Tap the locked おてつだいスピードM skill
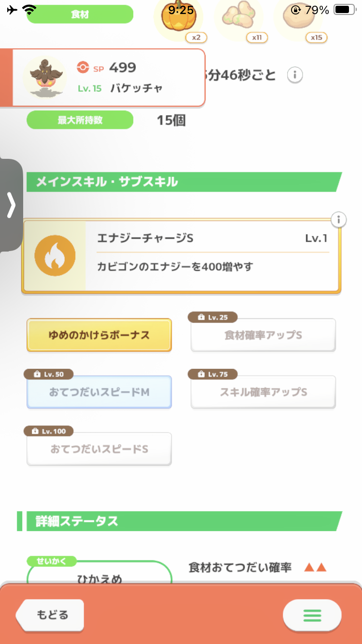362x644 pixels. coord(99,392)
